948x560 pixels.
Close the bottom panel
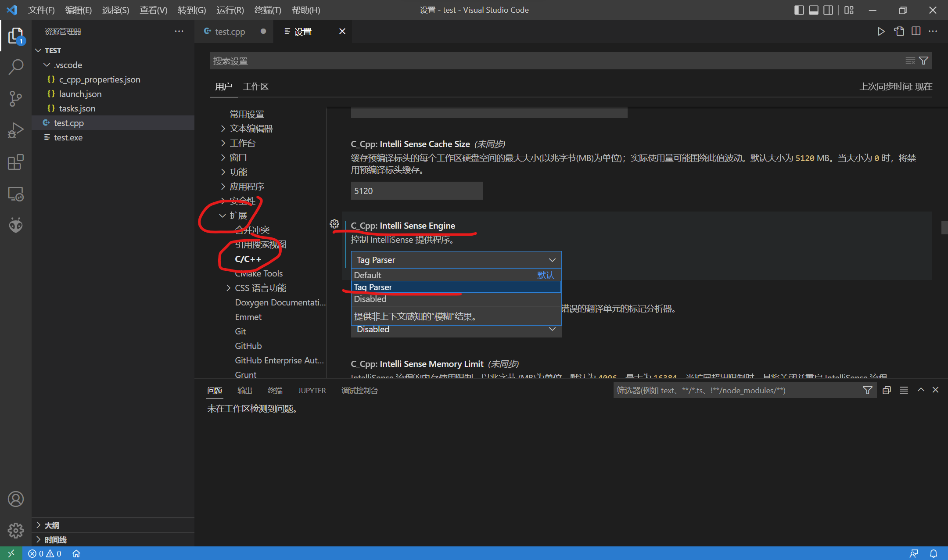pos(935,390)
